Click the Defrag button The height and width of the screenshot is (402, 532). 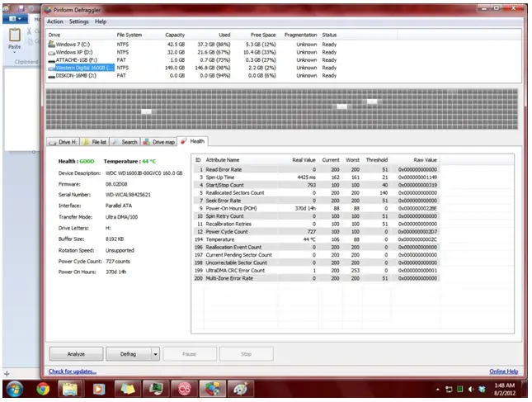point(128,354)
